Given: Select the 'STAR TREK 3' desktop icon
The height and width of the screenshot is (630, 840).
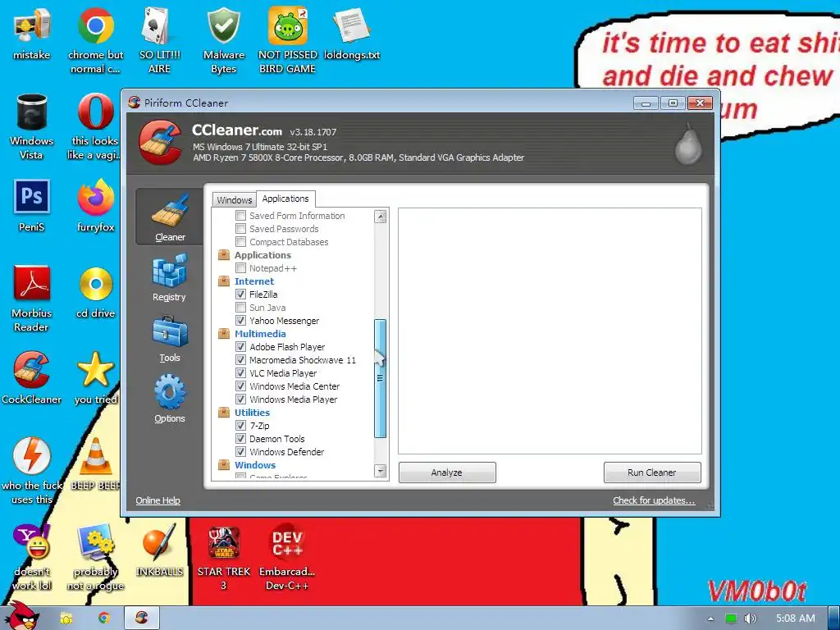Looking at the screenshot, I should 223,558.
